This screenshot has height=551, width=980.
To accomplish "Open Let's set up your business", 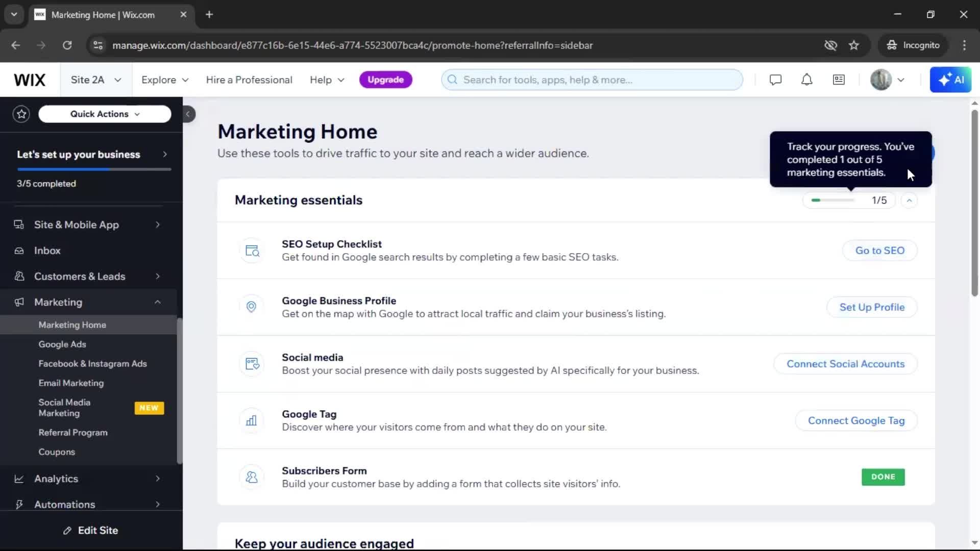I will coord(92,155).
